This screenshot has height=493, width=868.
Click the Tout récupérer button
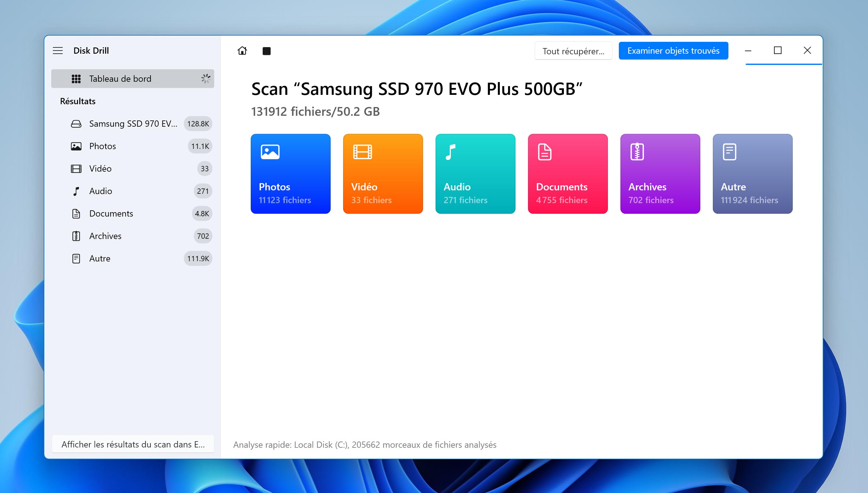pos(573,51)
